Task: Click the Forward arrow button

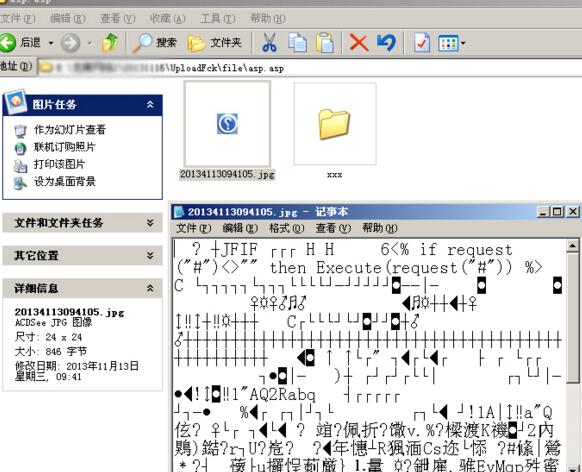Action: click(71, 43)
